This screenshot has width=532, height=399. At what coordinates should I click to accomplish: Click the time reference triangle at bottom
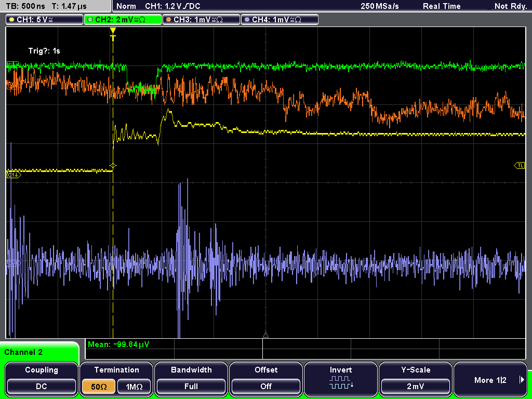(x=265, y=335)
